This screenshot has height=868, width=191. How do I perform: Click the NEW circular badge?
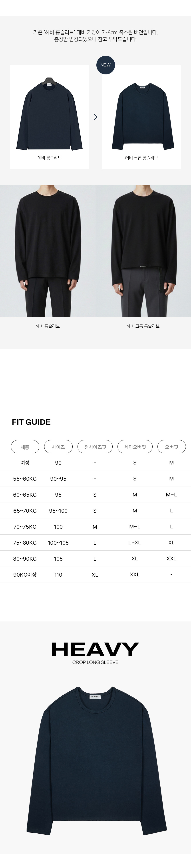pos(105,65)
